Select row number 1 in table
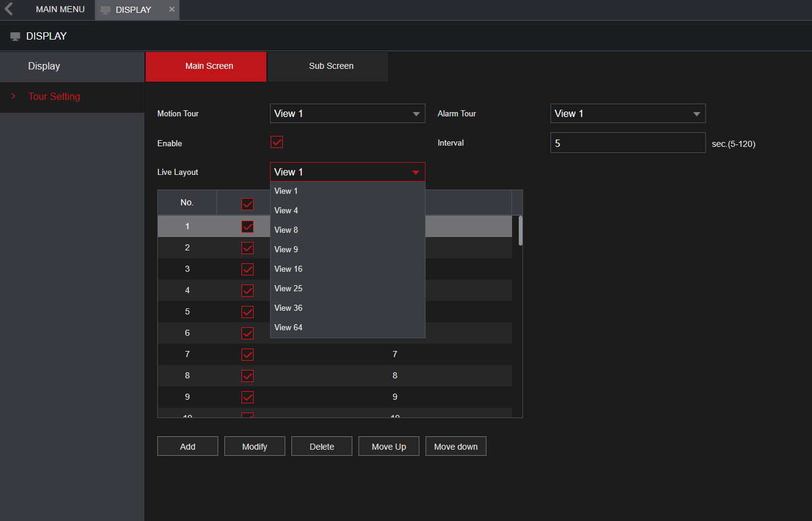The height and width of the screenshot is (521, 812). pos(187,227)
